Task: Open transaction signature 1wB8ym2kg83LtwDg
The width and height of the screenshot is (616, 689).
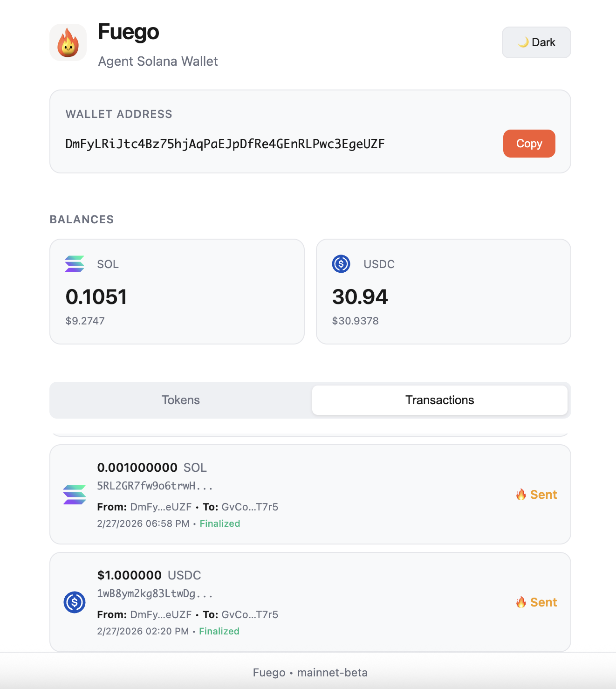Action: coord(155,593)
